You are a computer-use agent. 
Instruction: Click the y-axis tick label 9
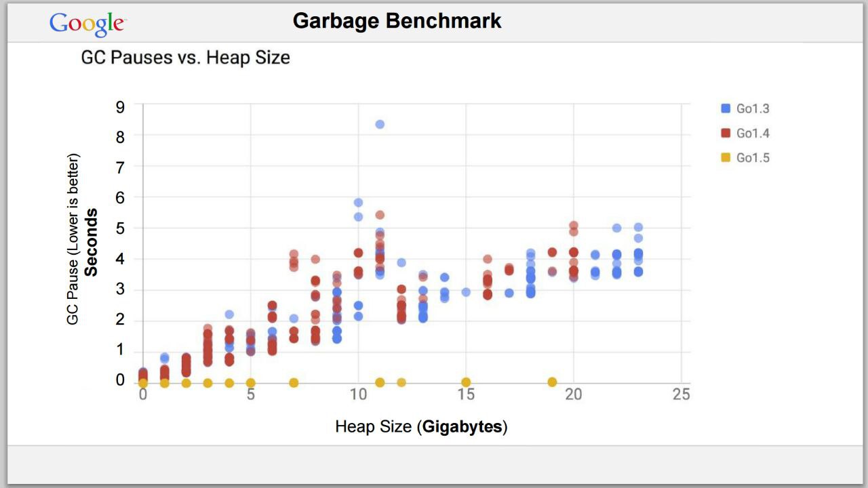pyautogui.click(x=120, y=106)
